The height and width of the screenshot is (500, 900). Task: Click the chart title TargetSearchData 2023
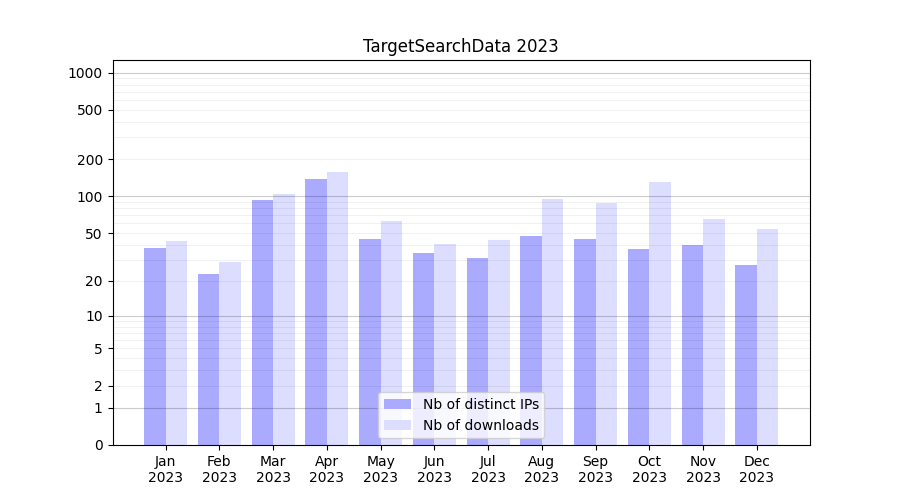pos(460,46)
